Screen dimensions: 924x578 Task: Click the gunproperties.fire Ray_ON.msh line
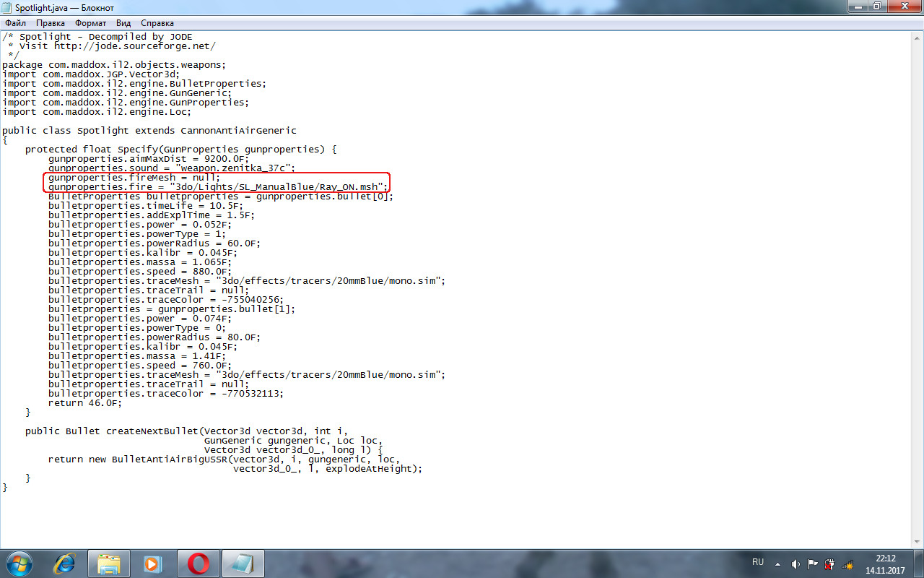(x=219, y=187)
